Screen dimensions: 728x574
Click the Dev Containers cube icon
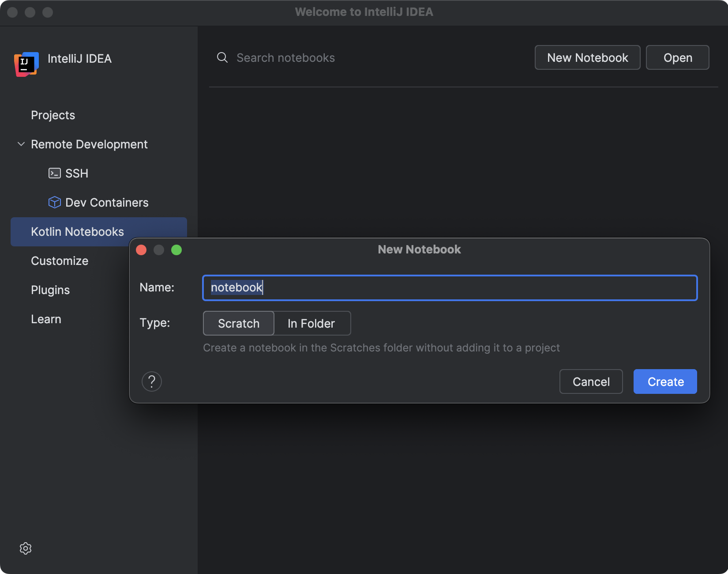click(x=54, y=202)
